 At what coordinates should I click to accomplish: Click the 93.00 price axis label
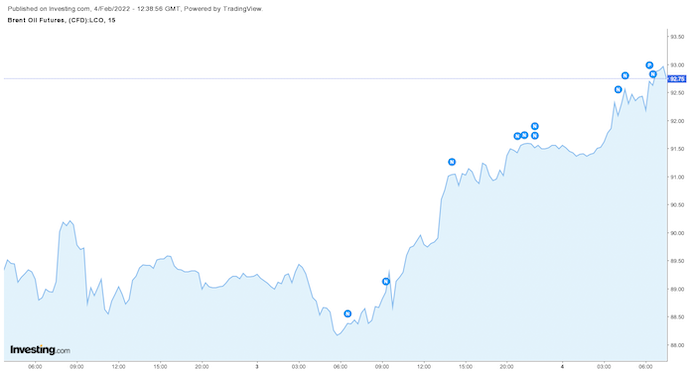coord(677,65)
